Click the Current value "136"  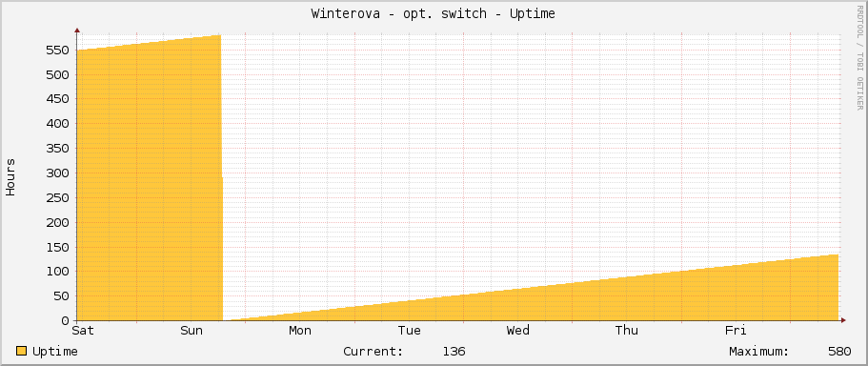click(x=454, y=352)
